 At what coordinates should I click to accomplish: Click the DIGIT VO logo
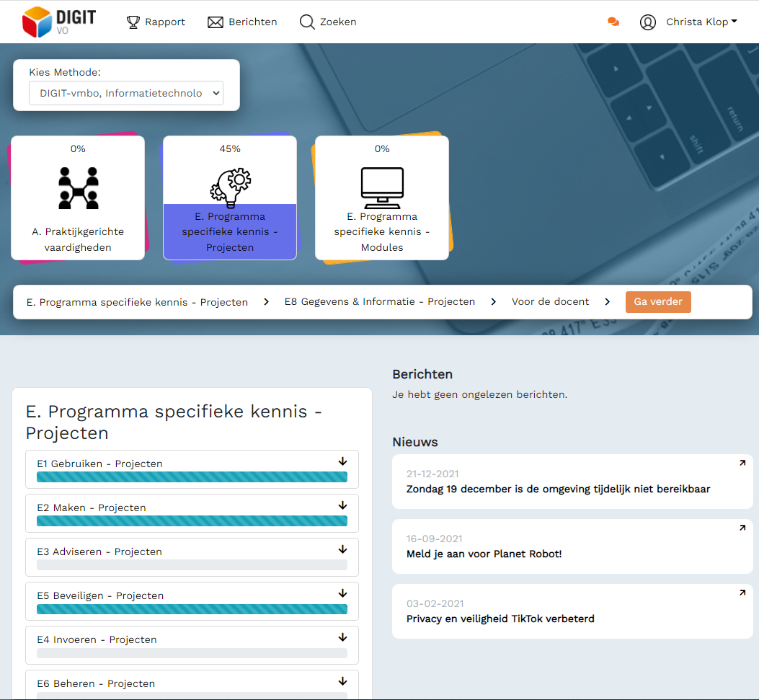[57, 21]
